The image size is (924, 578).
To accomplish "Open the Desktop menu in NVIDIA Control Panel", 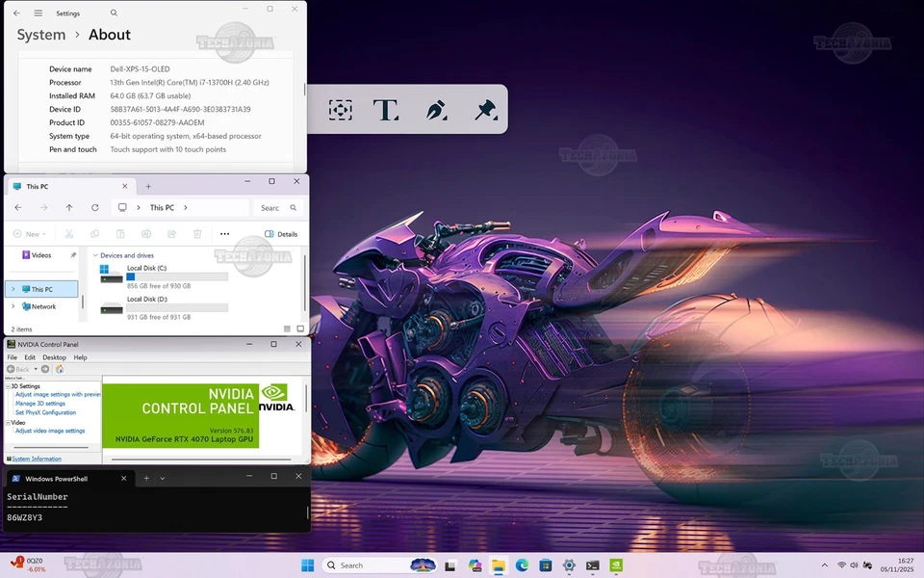I will [x=54, y=357].
